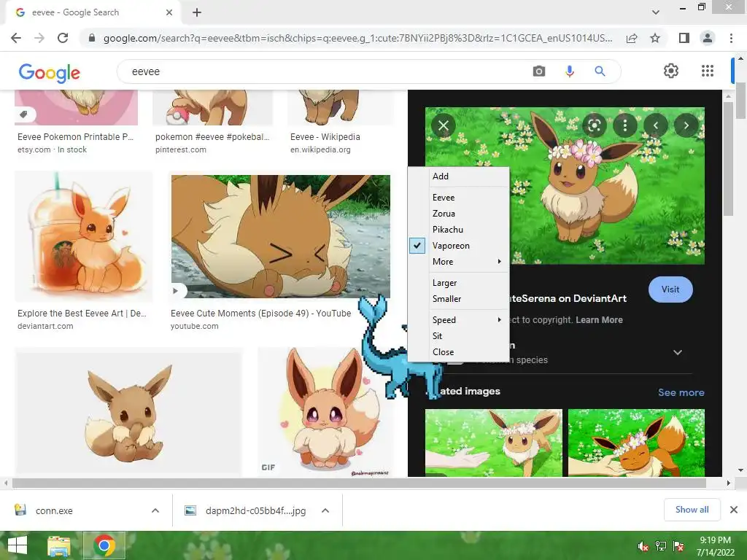Expand the species info chevron
The image size is (747, 560).
click(x=678, y=352)
